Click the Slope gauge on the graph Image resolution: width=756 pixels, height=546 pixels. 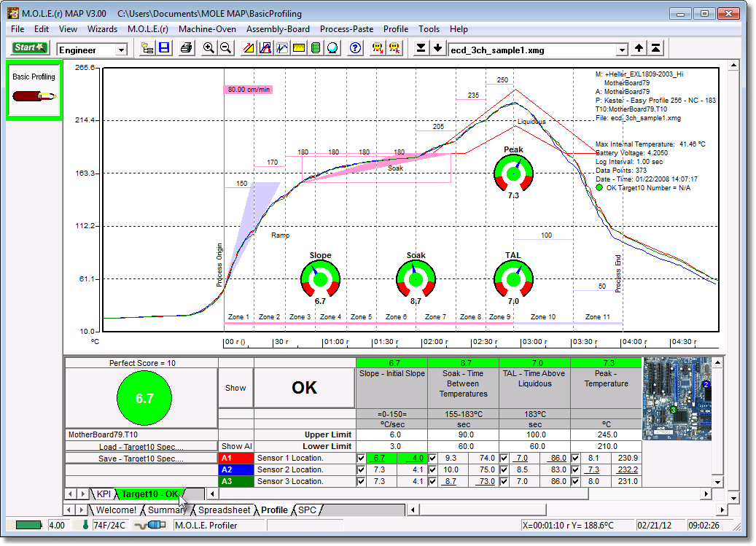(320, 279)
